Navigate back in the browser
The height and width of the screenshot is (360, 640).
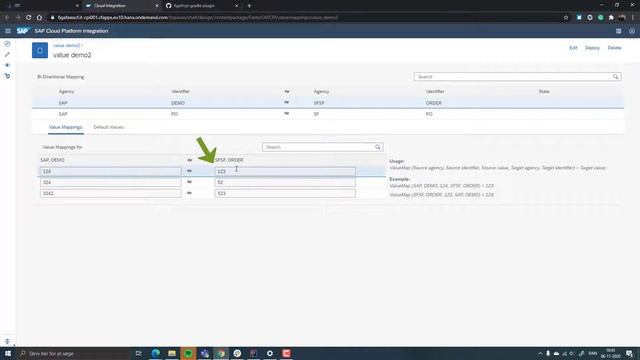pyautogui.click(x=7, y=18)
